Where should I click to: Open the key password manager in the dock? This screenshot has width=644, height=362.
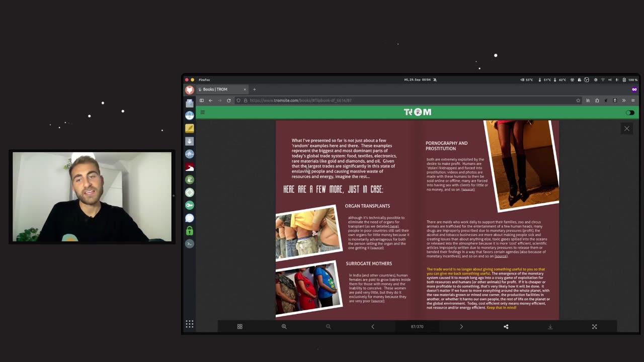[x=190, y=205]
